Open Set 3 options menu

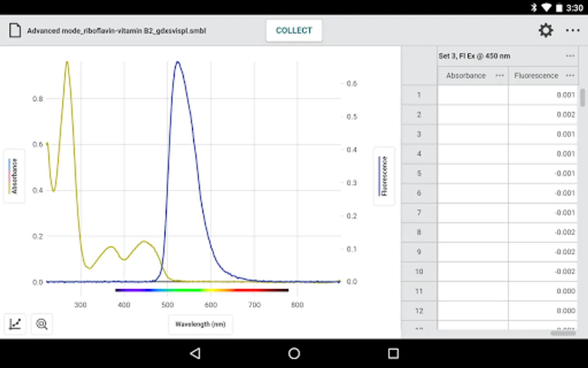[x=570, y=56]
